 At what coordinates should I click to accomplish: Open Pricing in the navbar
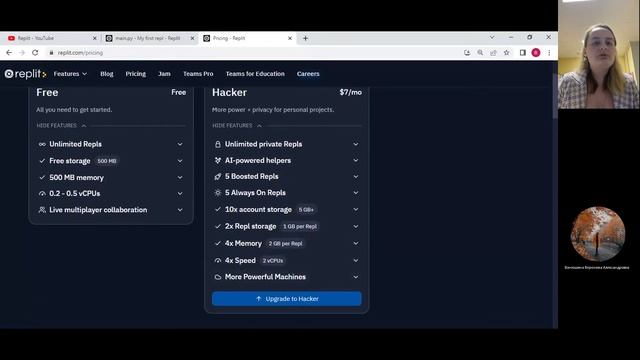(x=136, y=74)
